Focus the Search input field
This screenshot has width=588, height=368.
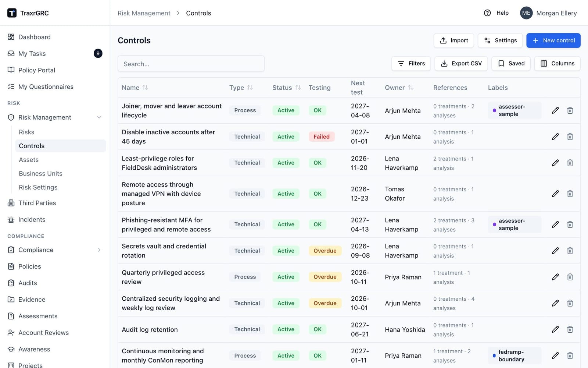191,64
